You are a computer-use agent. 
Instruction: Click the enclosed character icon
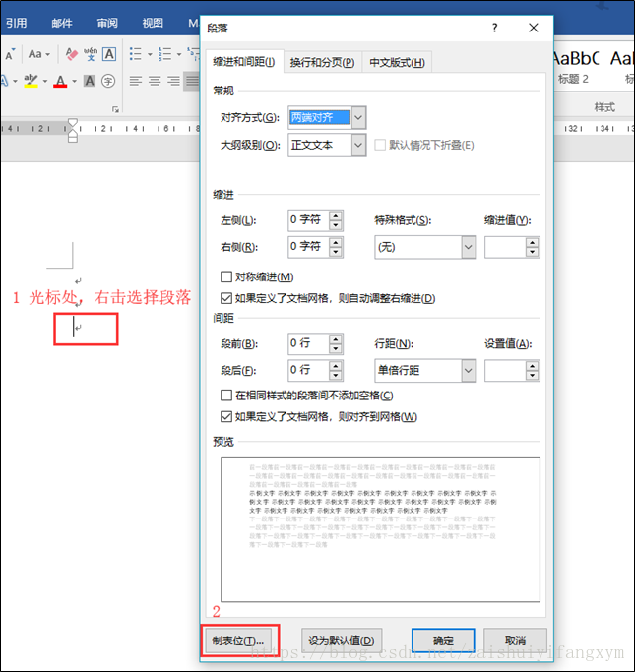coord(108,81)
